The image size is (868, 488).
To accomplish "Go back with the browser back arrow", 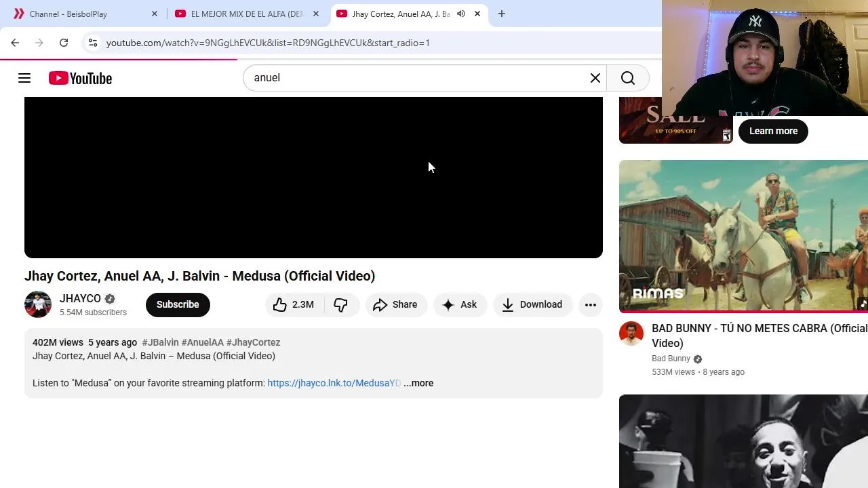I will (x=15, y=43).
